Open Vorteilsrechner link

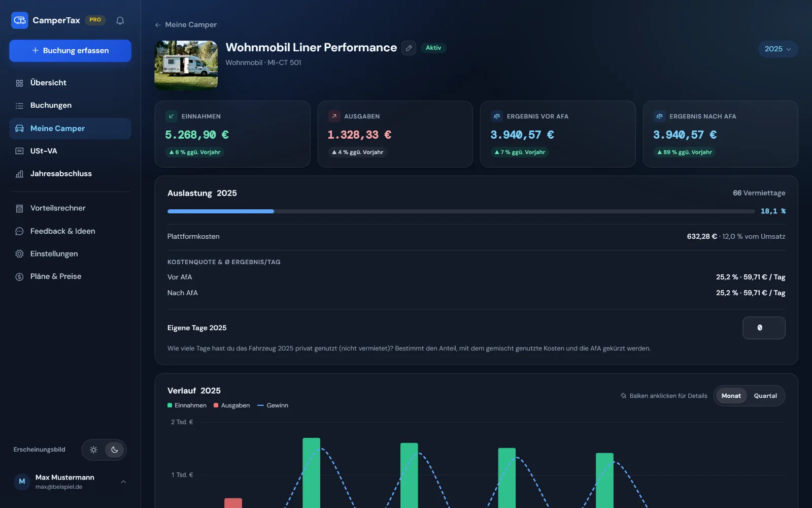coord(70,208)
